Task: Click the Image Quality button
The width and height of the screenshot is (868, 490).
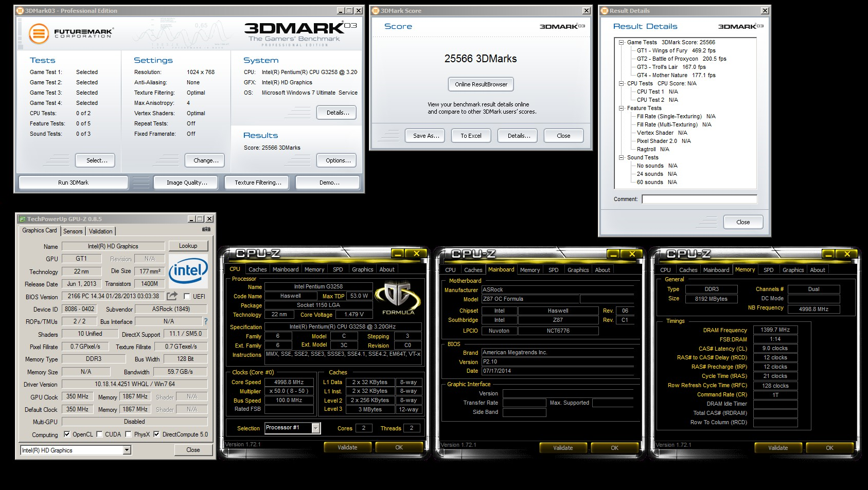Action: (x=187, y=183)
